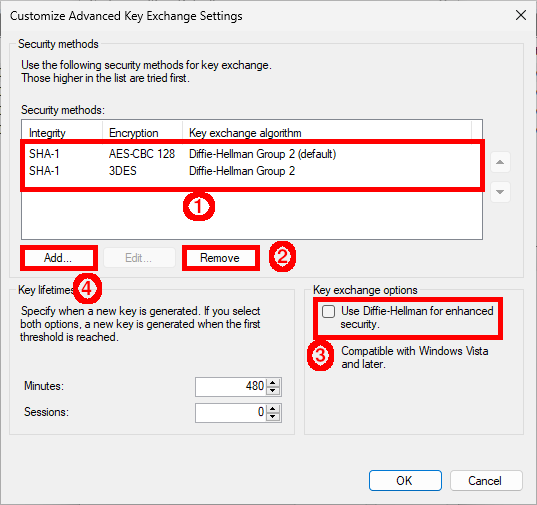
Task: Confirm settings with the OK button
Action: [x=405, y=480]
